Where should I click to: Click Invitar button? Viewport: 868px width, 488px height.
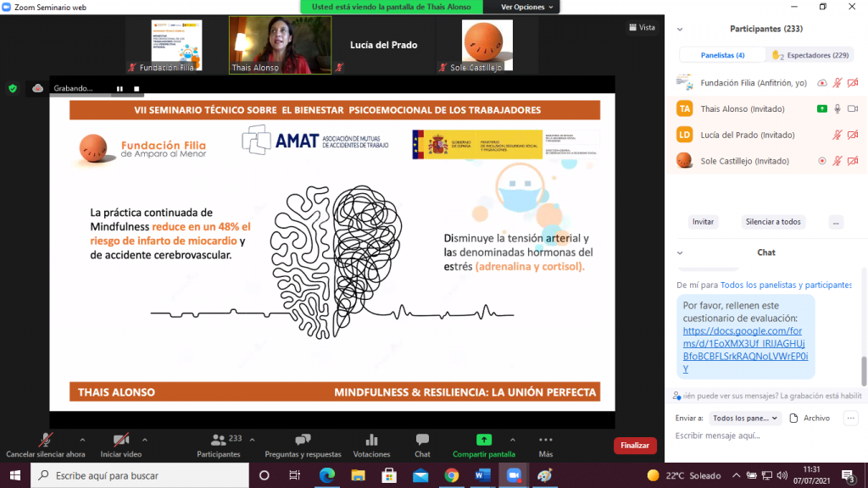[x=703, y=222]
